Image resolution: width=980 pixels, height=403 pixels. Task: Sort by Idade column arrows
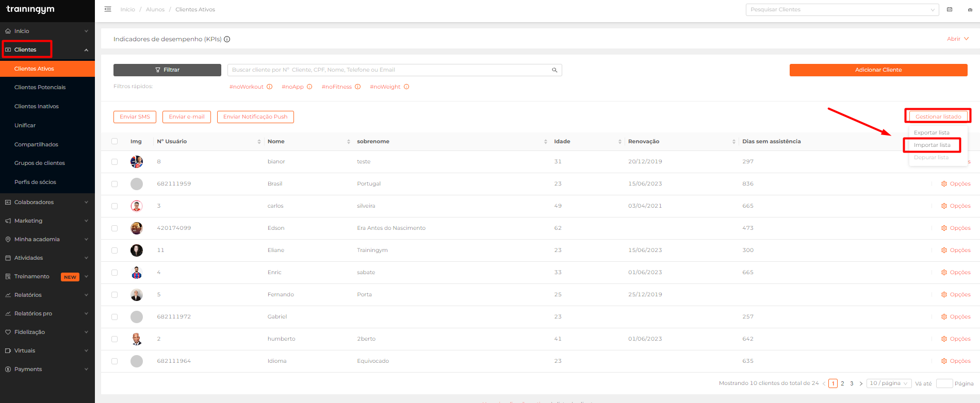point(620,142)
